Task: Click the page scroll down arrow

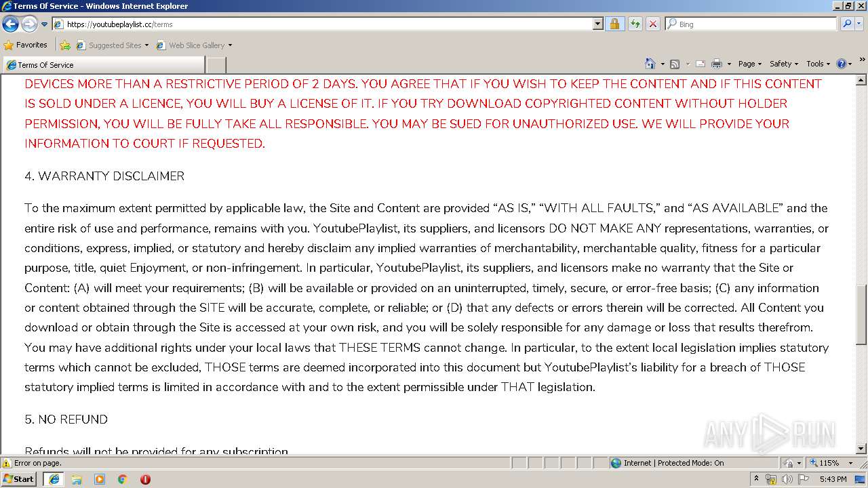Action: [x=861, y=449]
